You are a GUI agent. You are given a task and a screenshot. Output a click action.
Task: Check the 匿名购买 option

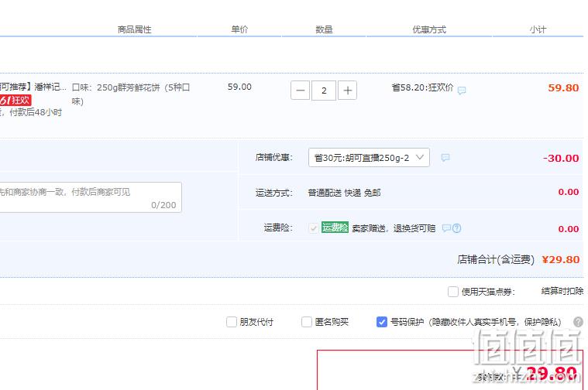307,322
